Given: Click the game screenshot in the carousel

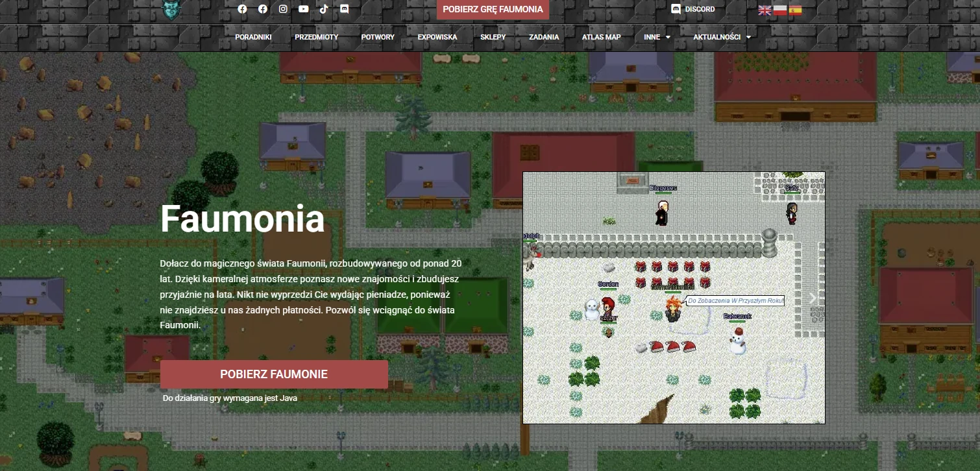Looking at the screenshot, I should 674,298.
